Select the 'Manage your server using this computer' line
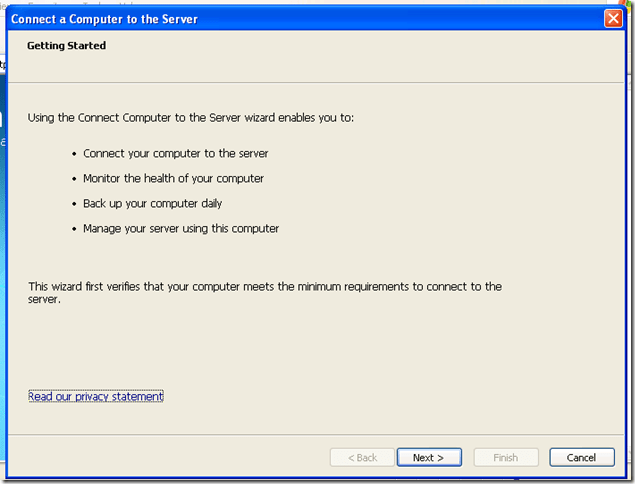The image size is (635, 484). [x=181, y=228]
